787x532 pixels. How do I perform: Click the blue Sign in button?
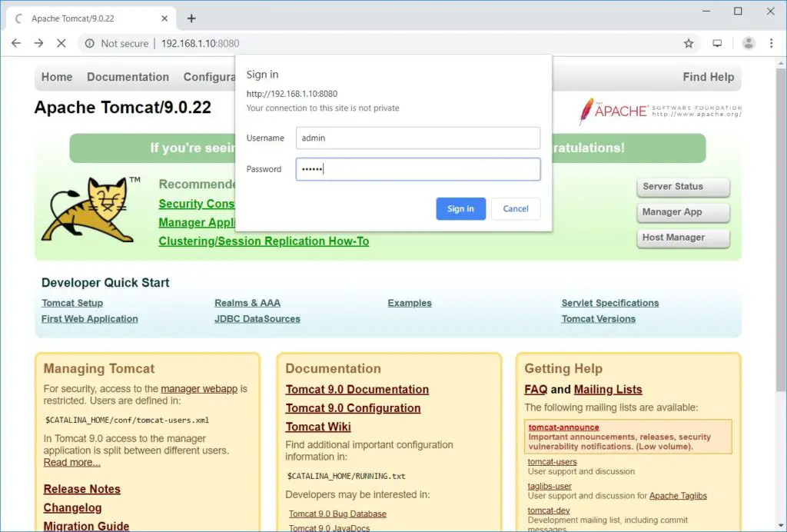click(x=461, y=209)
